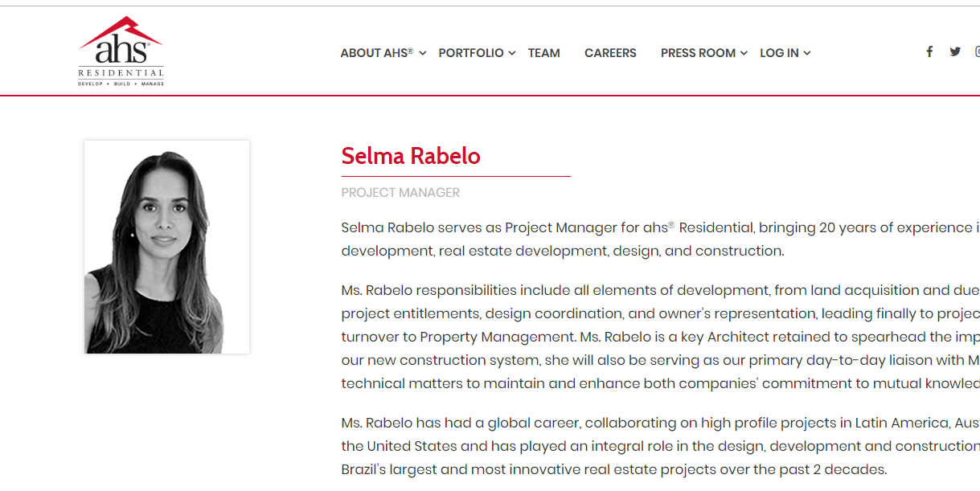980x491 pixels.
Task: Click the paragraph about a global career
Action: pyautogui.click(x=660, y=446)
